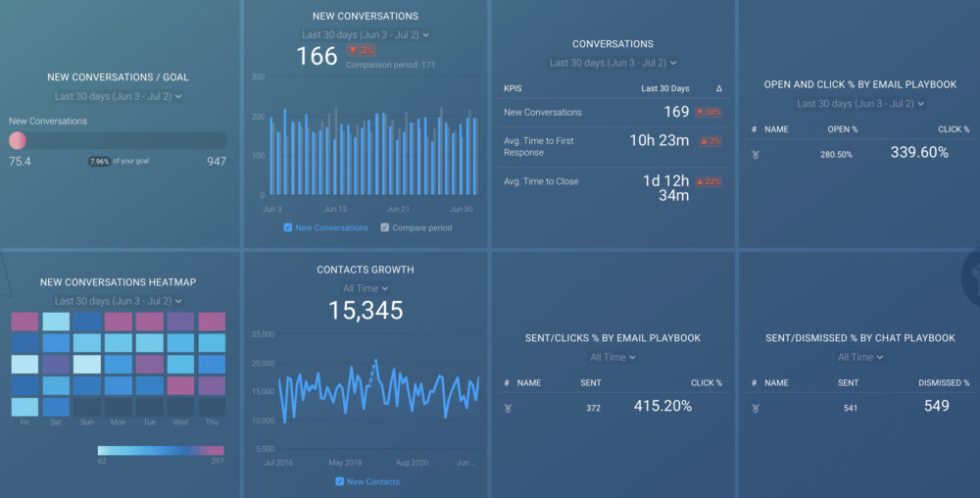Screen dimensions: 980x498
Task: Click the 166 New Conversations total
Action: 317,56
